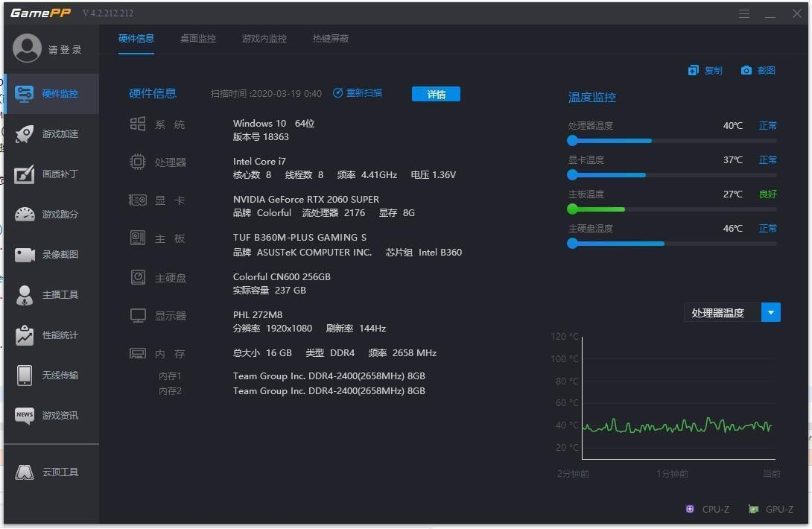The image size is (812, 529).
Task: Click the 主板 motherboard icon
Action: pos(137,238)
